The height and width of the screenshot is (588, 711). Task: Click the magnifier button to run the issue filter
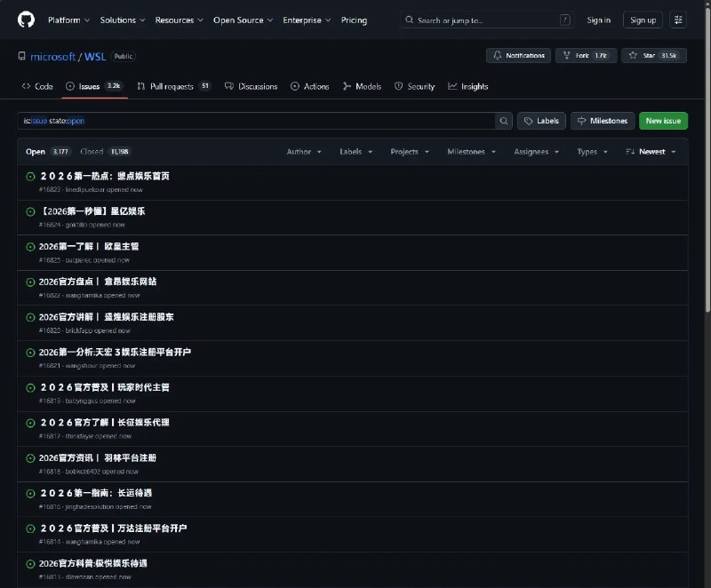pyautogui.click(x=503, y=121)
